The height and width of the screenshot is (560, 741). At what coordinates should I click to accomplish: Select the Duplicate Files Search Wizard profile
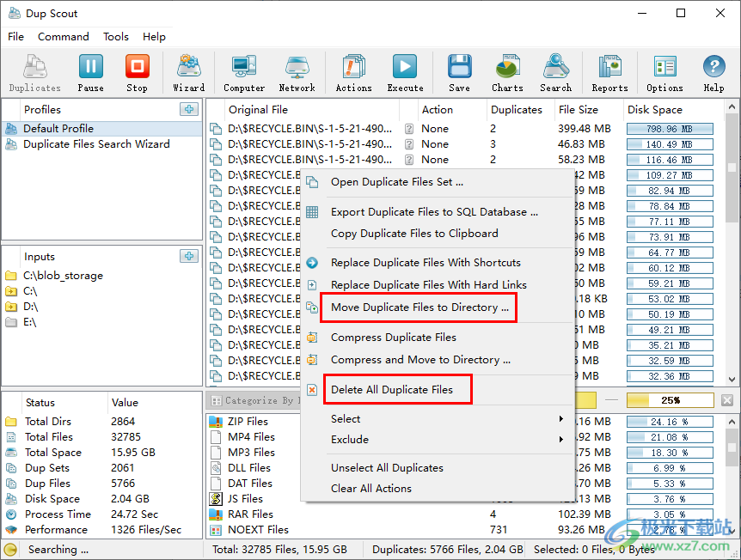(x=102, y=144)
